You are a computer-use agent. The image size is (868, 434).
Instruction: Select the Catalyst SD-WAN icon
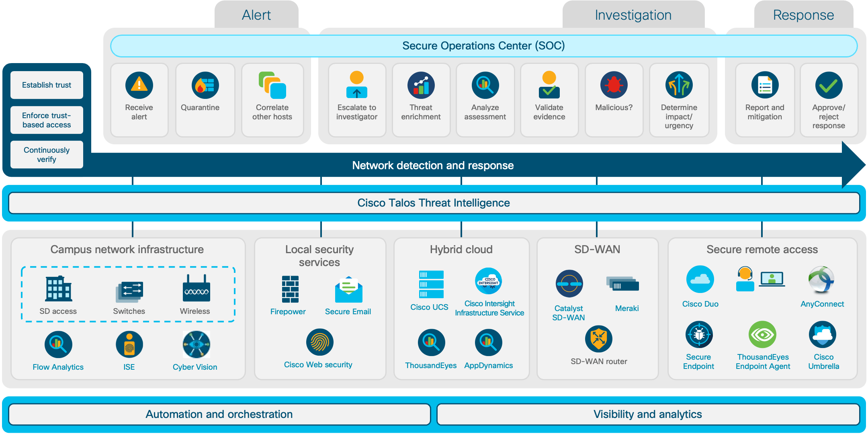pyautogui.click(x=569, y=284)
